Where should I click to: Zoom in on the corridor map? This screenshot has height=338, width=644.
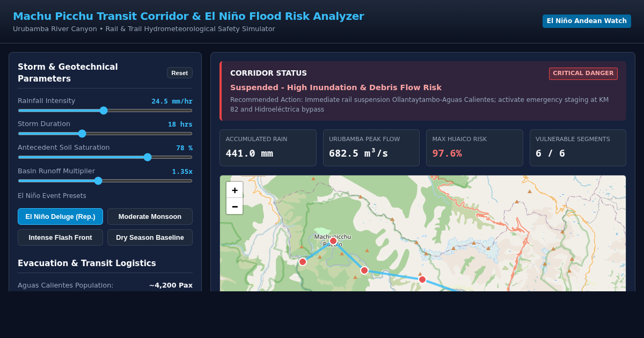(x=235, y=190)
